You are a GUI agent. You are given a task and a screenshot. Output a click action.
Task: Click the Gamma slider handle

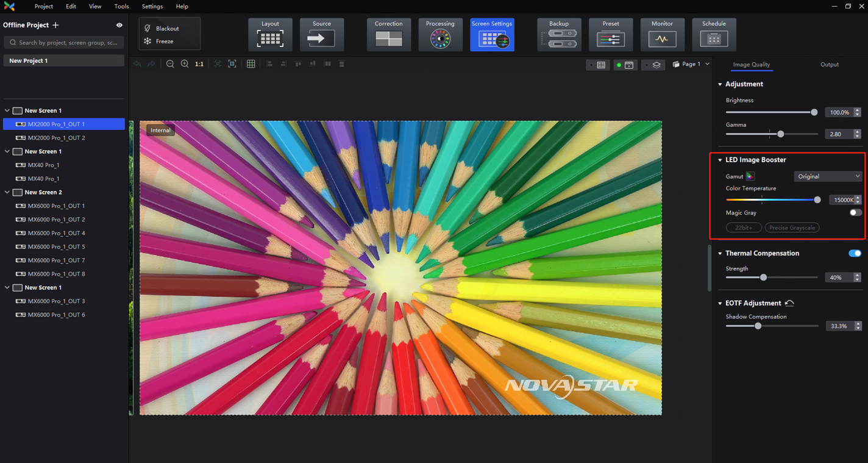780,134
